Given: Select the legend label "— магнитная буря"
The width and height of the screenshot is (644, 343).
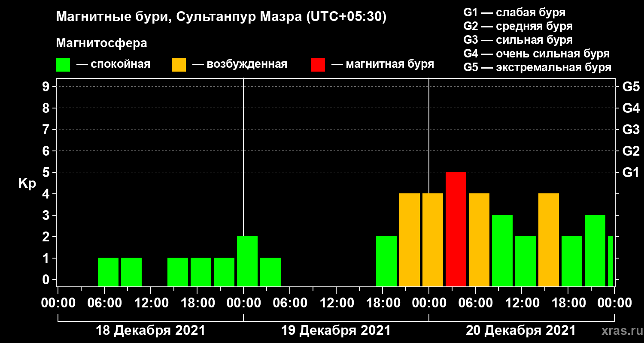Looking at the screenshot, I should pyautogui.click(x=383, y=64).
